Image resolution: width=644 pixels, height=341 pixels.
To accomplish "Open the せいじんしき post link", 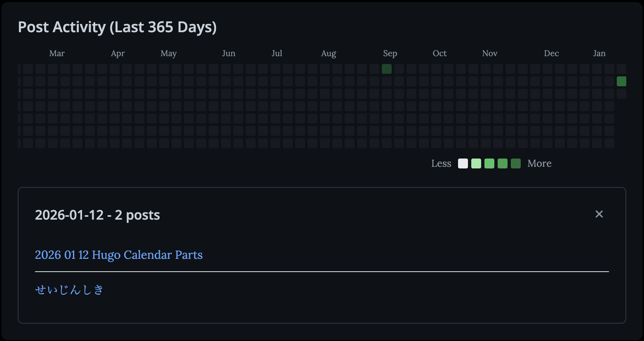I will coord(69,290).
